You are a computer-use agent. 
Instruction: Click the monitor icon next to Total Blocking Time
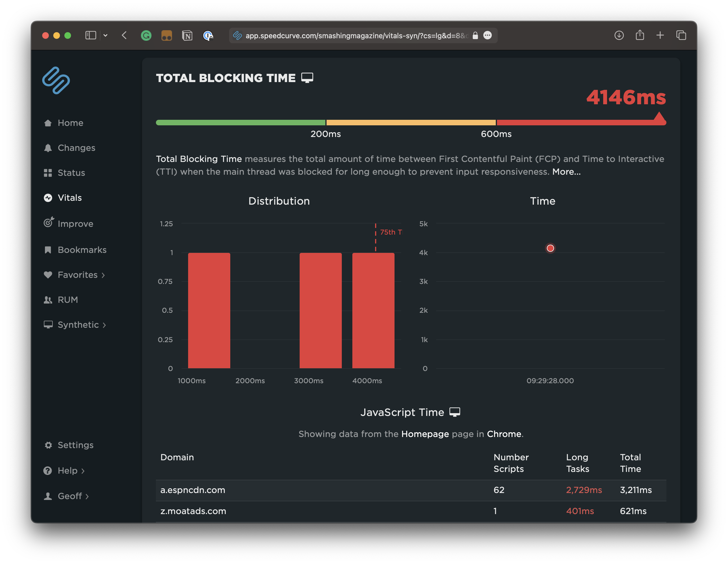pyautogui.click(x=307, y=77)
